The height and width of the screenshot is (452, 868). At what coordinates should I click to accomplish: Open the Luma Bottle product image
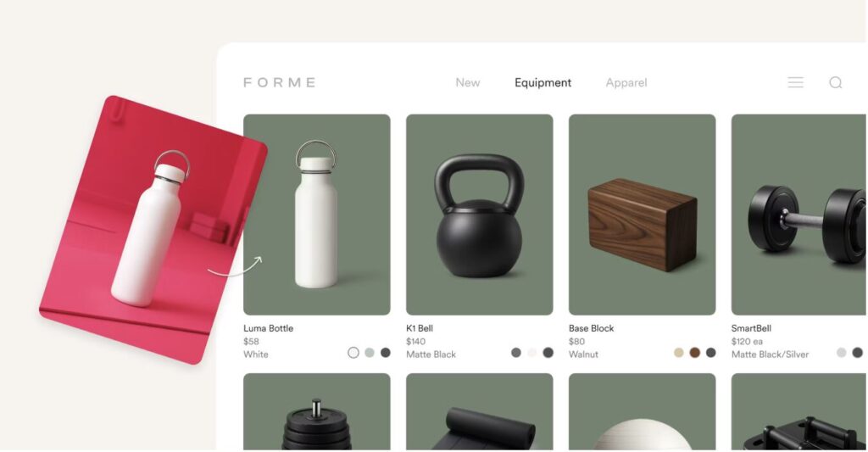(x=317, y=215)
